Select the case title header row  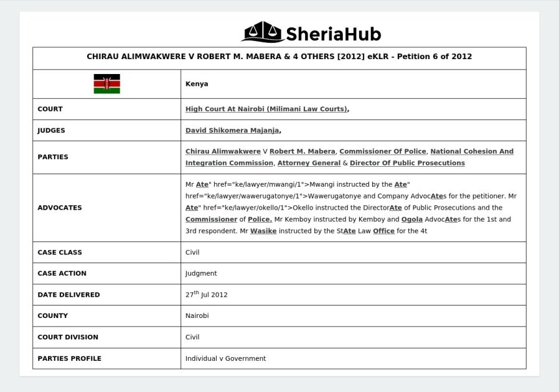(279, 57)
